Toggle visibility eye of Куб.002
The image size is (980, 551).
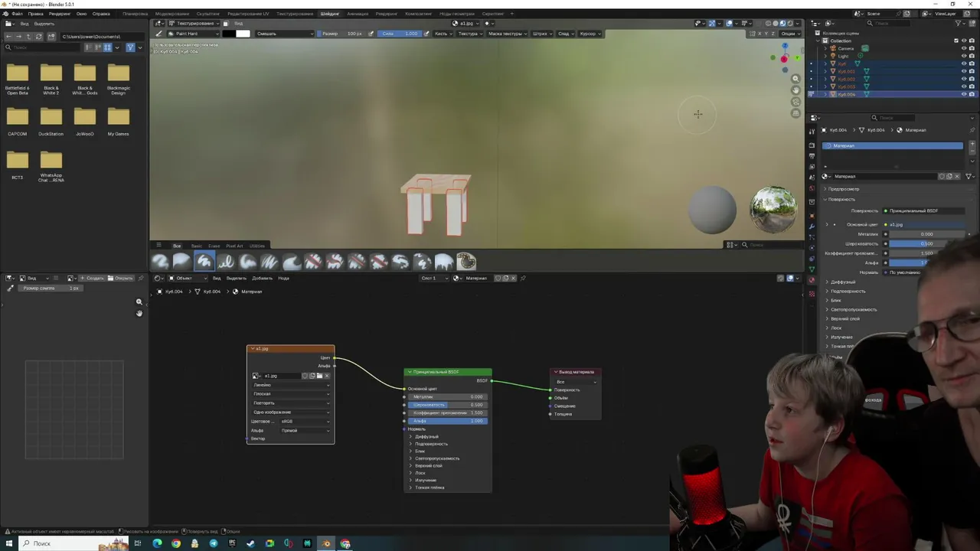click(x=964, y=79)
